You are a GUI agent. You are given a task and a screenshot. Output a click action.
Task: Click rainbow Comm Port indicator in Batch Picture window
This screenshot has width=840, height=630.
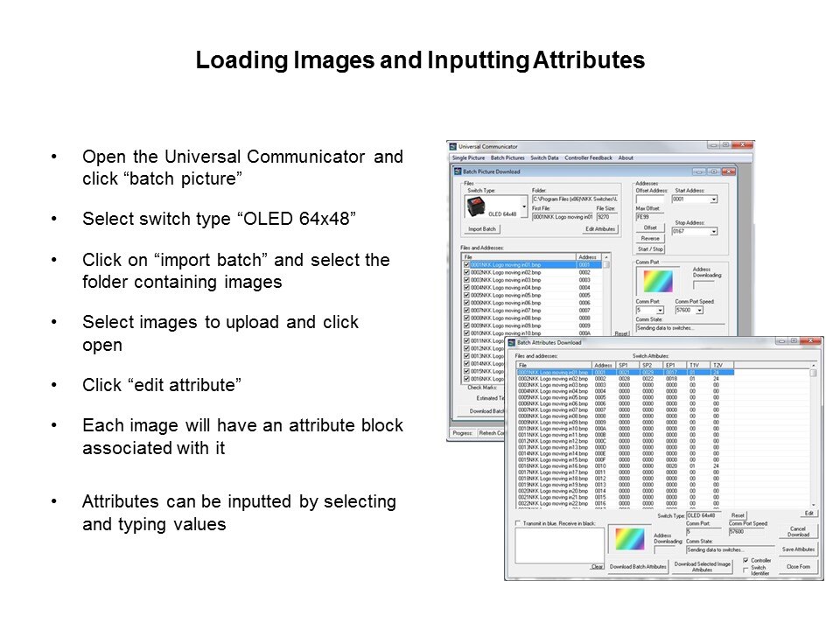pyautogui.click(x=656, y=280)
